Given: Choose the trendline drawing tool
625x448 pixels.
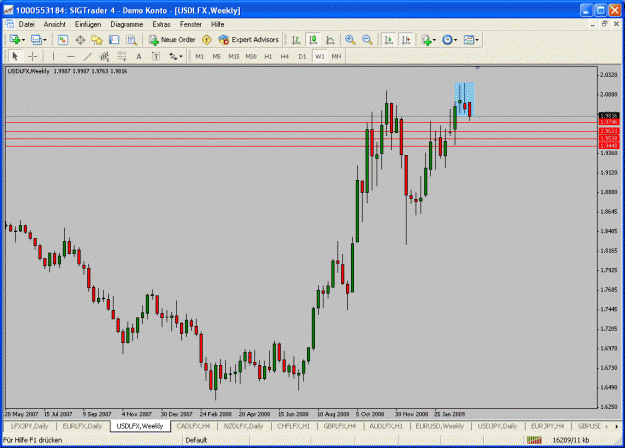Looking at the screenshot, I should pyautogui.click(x=88, y=57).
